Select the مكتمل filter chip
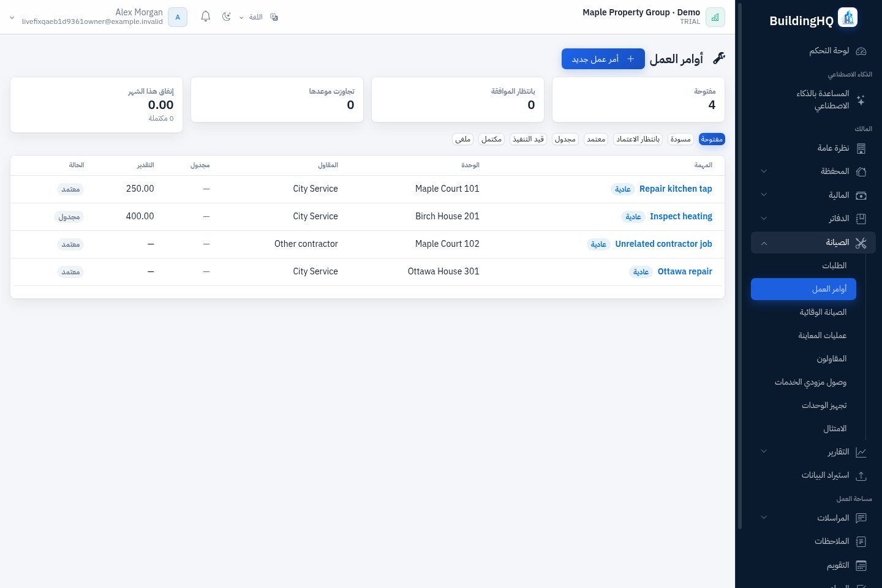This screenshot has height=588, width=882. (x=491, y=140)
